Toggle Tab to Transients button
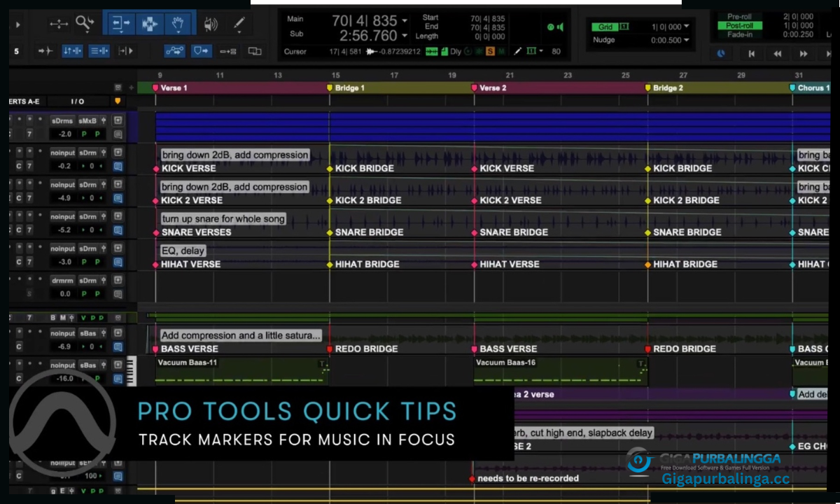 coord(45,51)
